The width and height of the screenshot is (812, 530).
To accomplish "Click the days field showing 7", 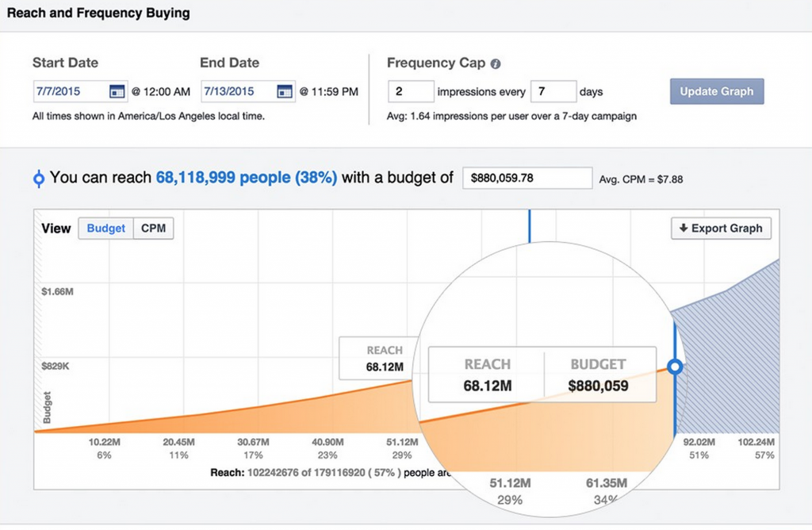I will tap(553, 92).
